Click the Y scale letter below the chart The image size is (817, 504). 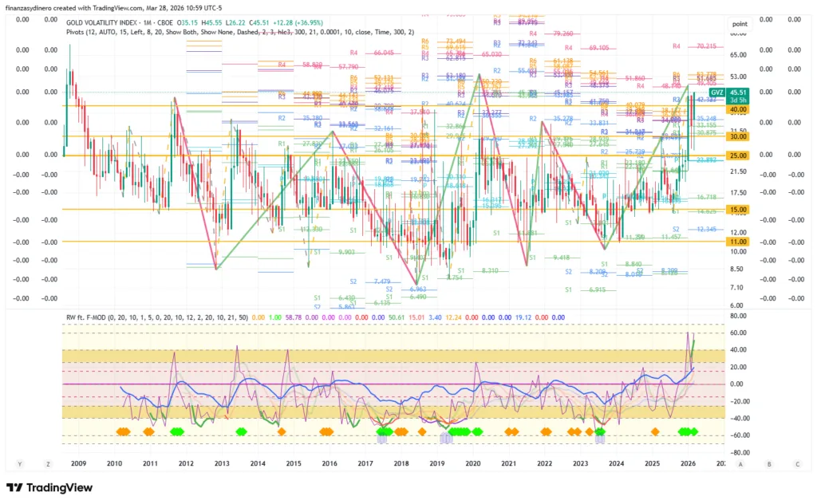[19, 463]
